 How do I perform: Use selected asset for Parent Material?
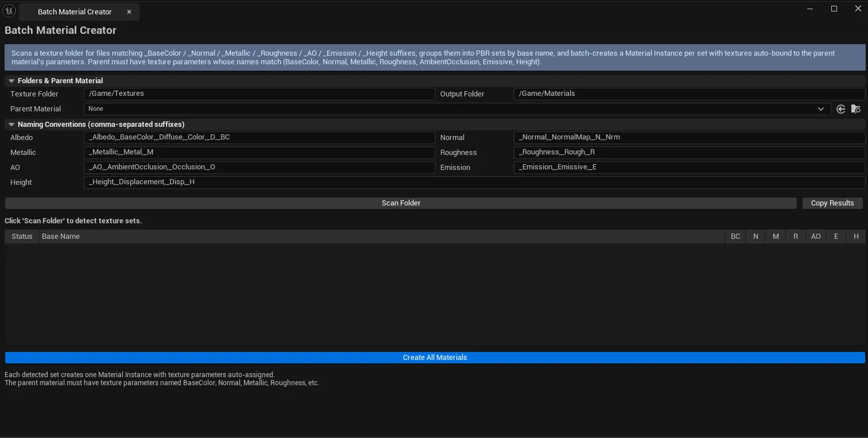(x=841, y=109)
